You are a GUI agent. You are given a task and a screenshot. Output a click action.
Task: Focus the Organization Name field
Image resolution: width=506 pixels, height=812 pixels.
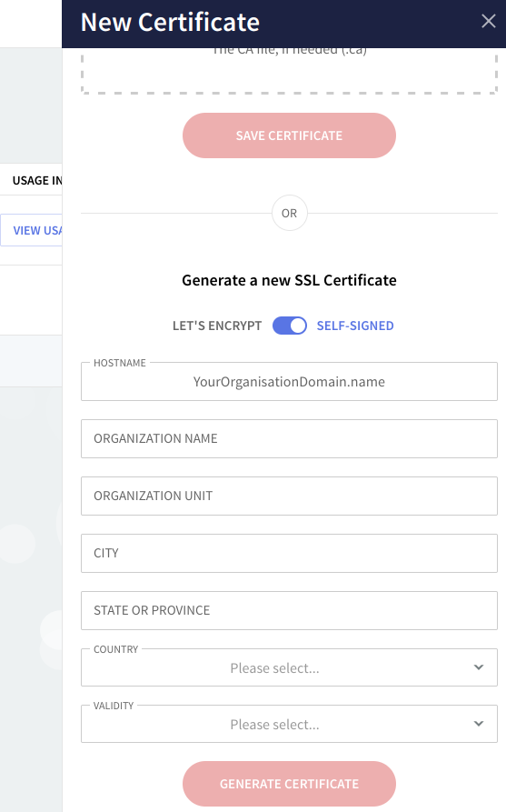pos(289,438)
